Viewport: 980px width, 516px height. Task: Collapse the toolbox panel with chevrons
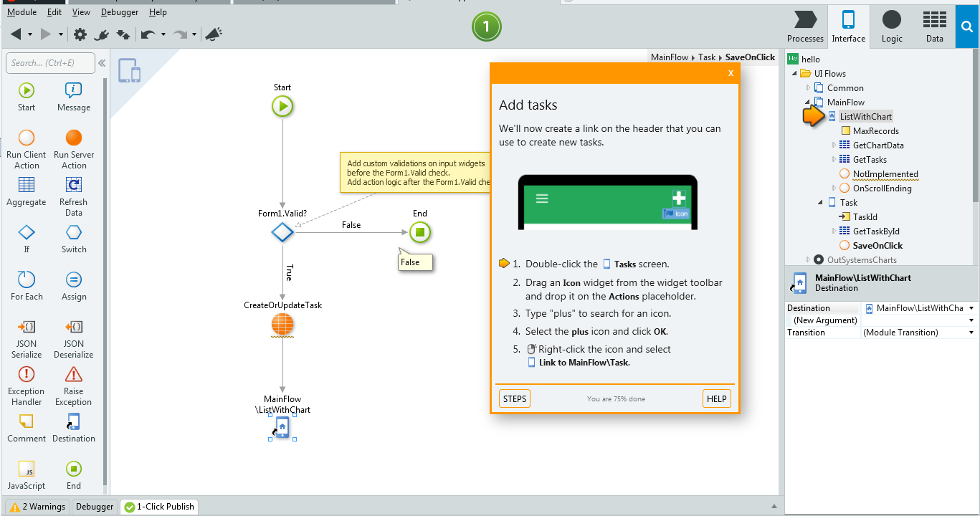[x=102, y=63]
